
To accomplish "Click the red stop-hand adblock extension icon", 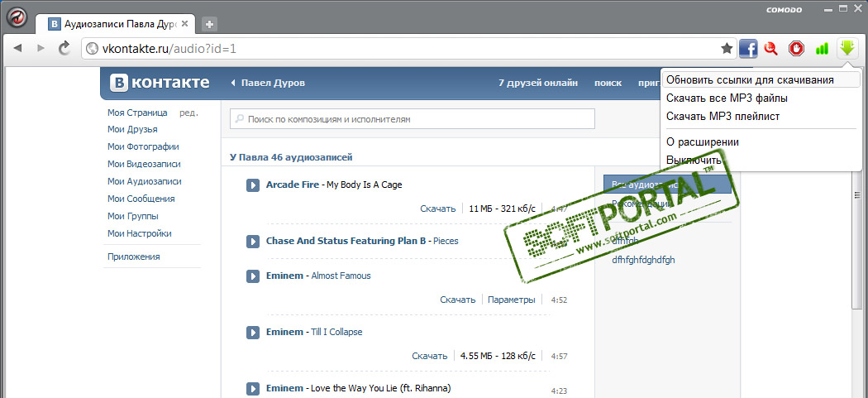I will (796, 49).
